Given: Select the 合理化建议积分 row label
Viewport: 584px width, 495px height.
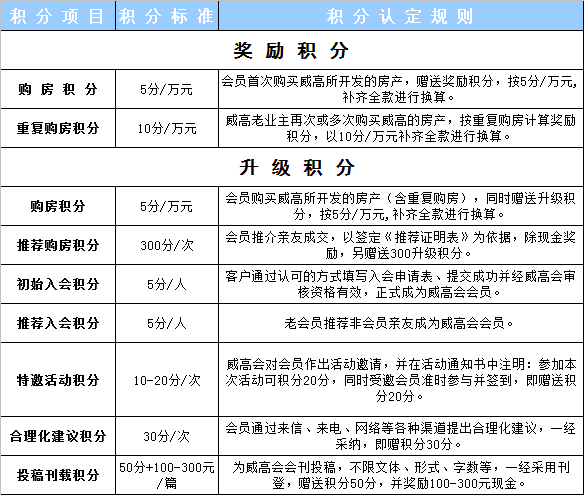Looking at the screenshot, I should pyautogui.click(x=58, y=436).
